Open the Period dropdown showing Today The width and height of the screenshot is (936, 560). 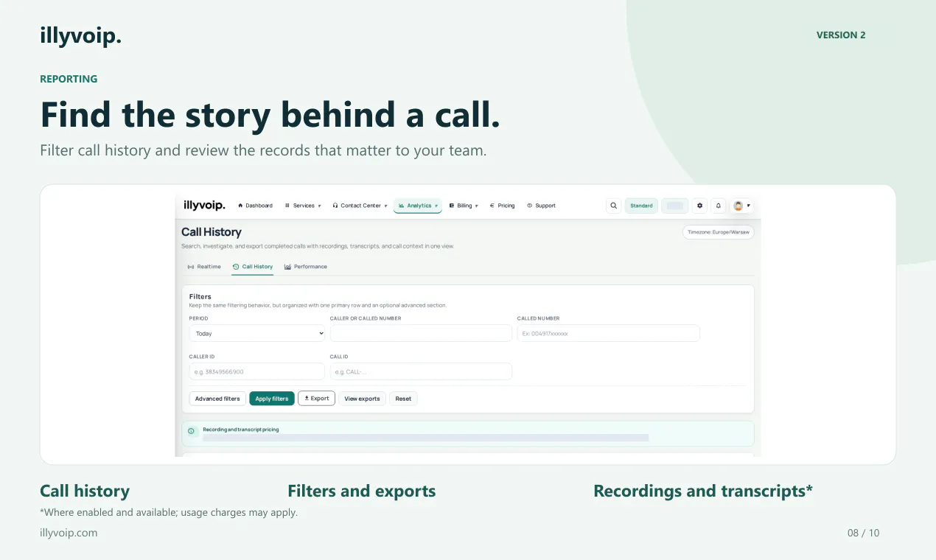pos(257,333)
